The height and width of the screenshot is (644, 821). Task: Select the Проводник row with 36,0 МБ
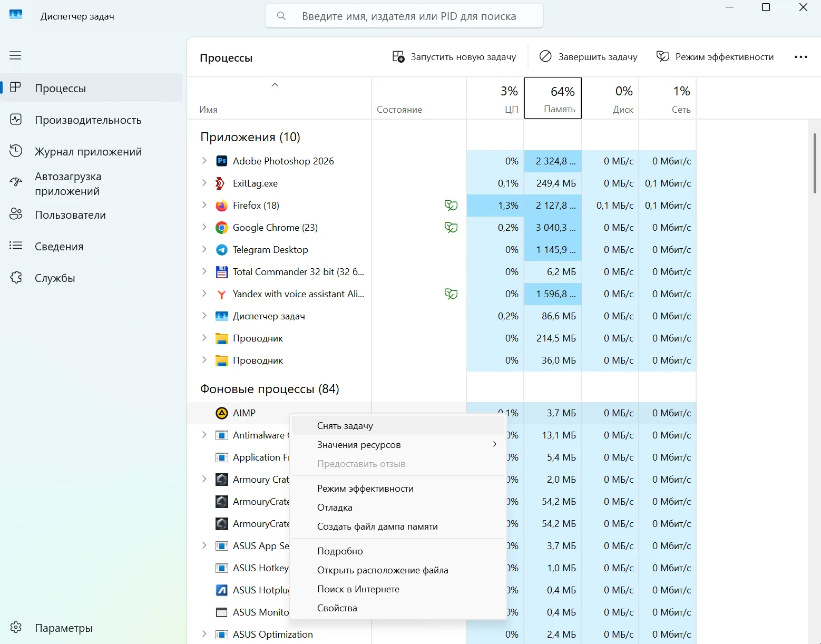(x=442, y=360)
